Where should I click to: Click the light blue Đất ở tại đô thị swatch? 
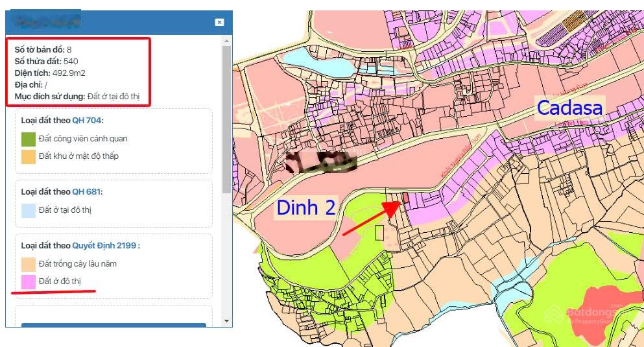click(x=29, y=210)
